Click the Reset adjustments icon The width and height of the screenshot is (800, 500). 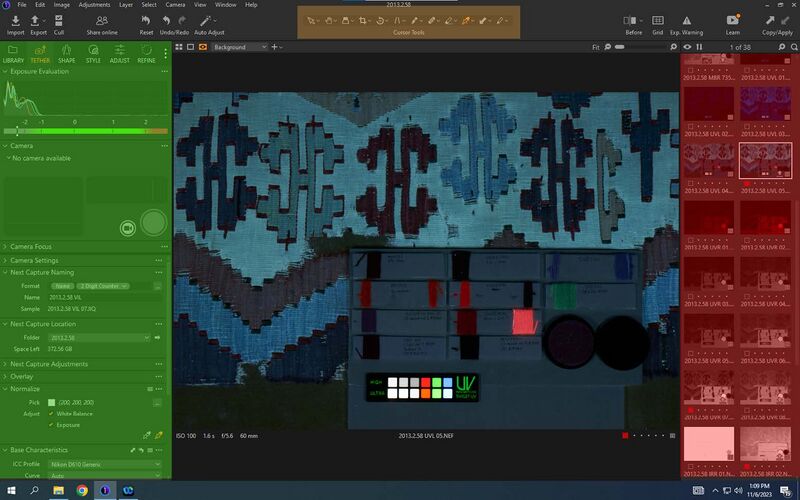point(146,20)
